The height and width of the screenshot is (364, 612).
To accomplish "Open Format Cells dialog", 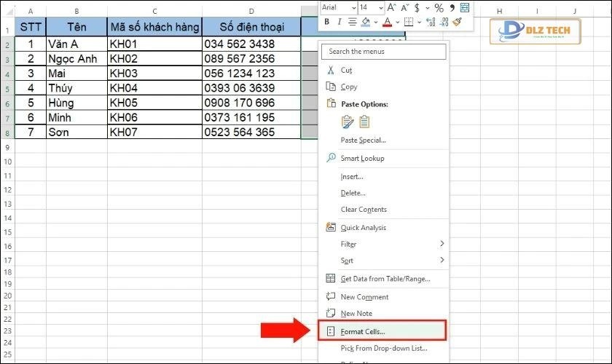I will click(382, 331).
